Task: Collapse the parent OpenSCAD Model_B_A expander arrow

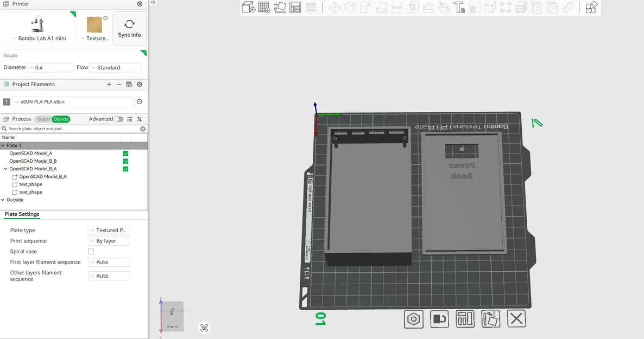Action: (x=6, y=169)
